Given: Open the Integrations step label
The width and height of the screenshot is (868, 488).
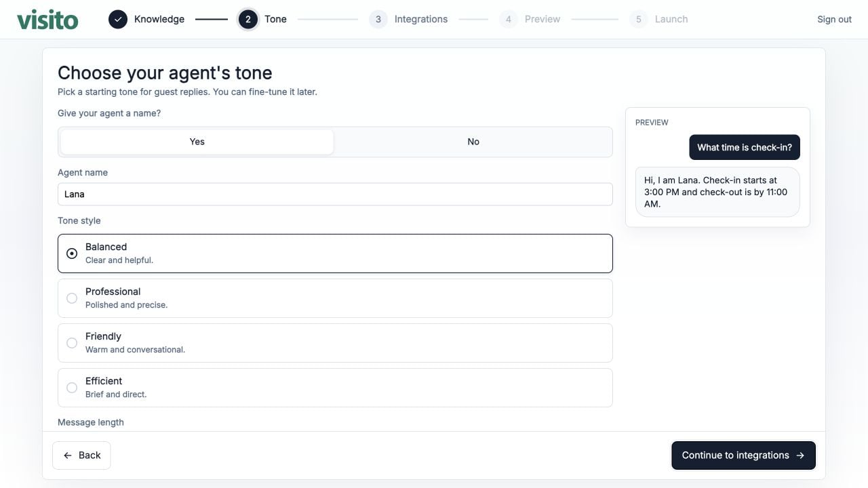Looking at the screenshot, I should click(421, 19).
